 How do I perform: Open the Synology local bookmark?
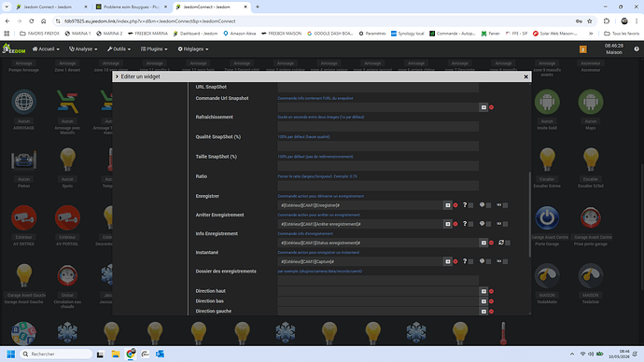[x=408, y=34]
